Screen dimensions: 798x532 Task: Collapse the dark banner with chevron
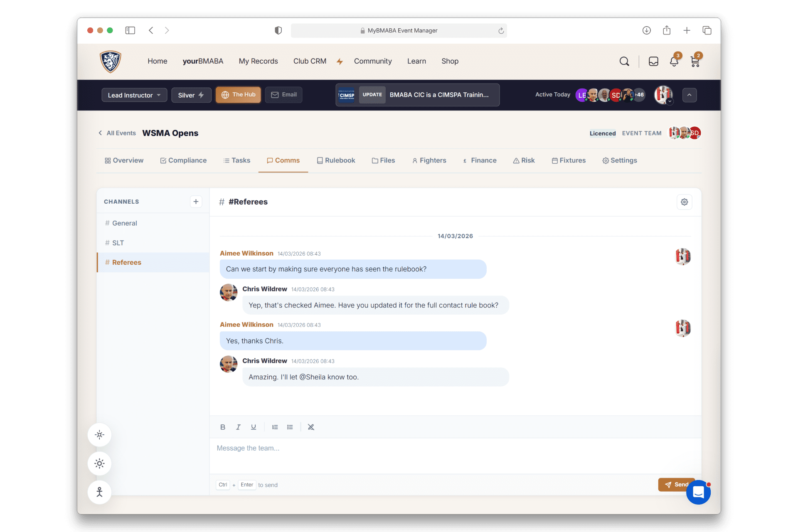click(x=689, y=95)
